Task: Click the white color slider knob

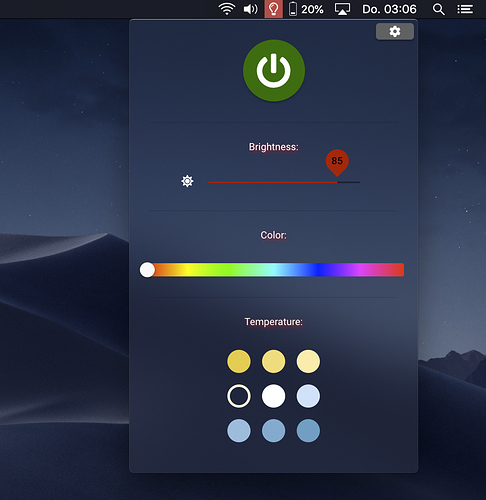Action: [x=147, y=270]
